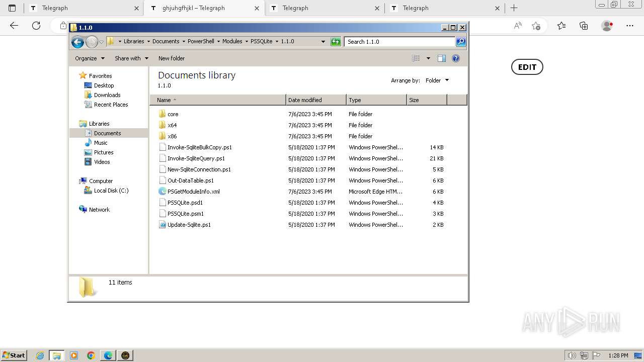Image resolution: width=644 pixels, height=362 pixels.
Task: Open Windows Start menu
Action: 14,355
